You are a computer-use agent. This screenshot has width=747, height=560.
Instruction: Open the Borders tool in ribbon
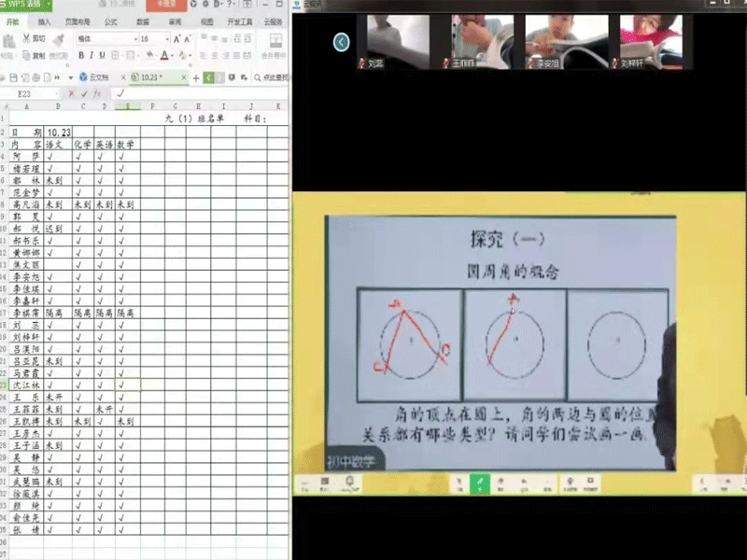point(115,55)
